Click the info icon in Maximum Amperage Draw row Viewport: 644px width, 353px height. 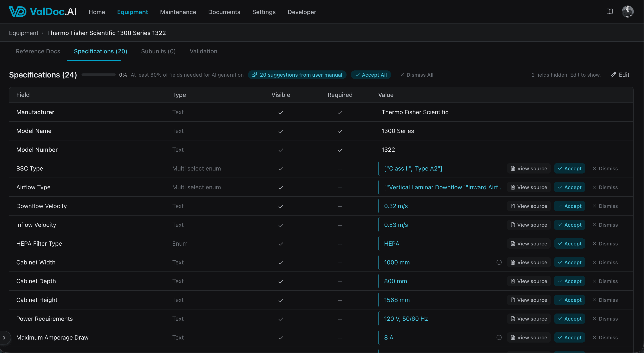click(x=499, y=337)
